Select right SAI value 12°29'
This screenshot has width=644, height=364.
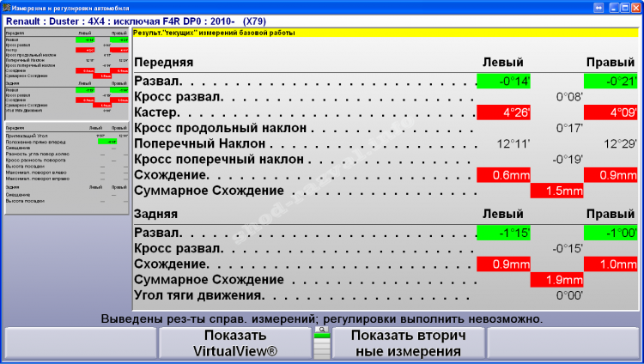pos(620,143)
